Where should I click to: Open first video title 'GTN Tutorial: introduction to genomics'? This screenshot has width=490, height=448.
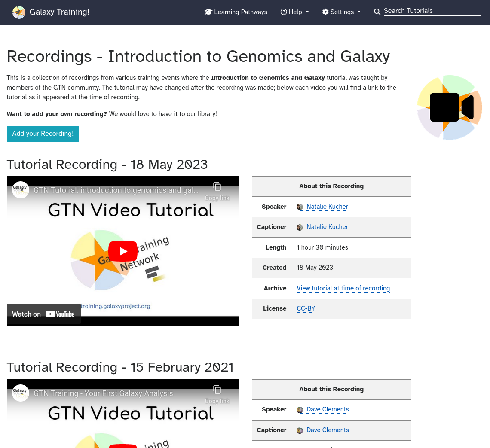pyautogui.click(x=116, y=190)
